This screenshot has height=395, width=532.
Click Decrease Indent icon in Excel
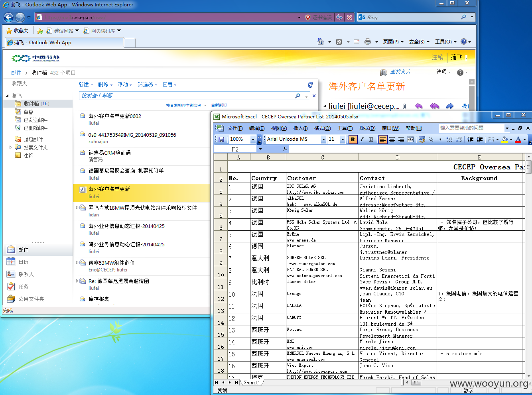point(470,139)
